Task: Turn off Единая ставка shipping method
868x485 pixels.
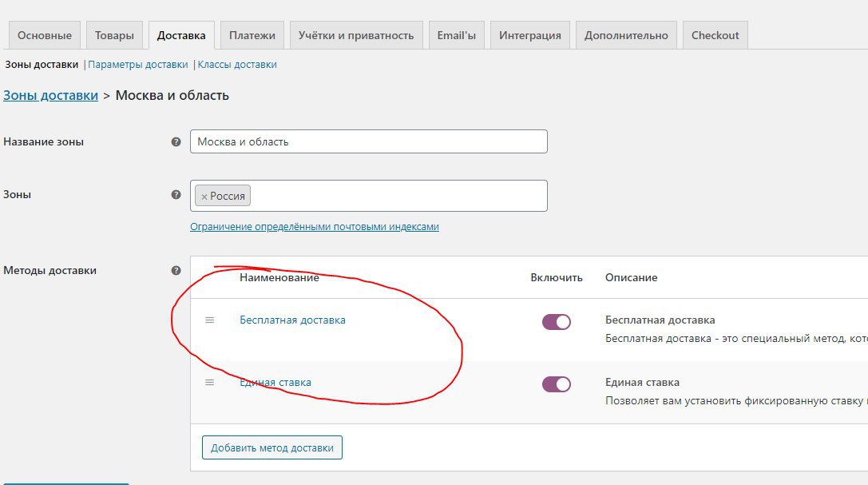Action: click(x=556, y=384)
